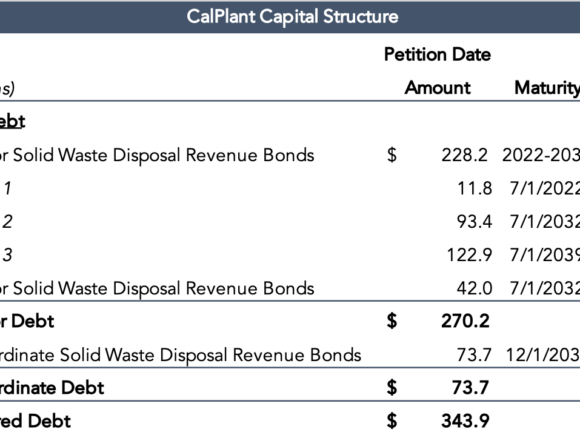Click the Maturity column header

547,88
